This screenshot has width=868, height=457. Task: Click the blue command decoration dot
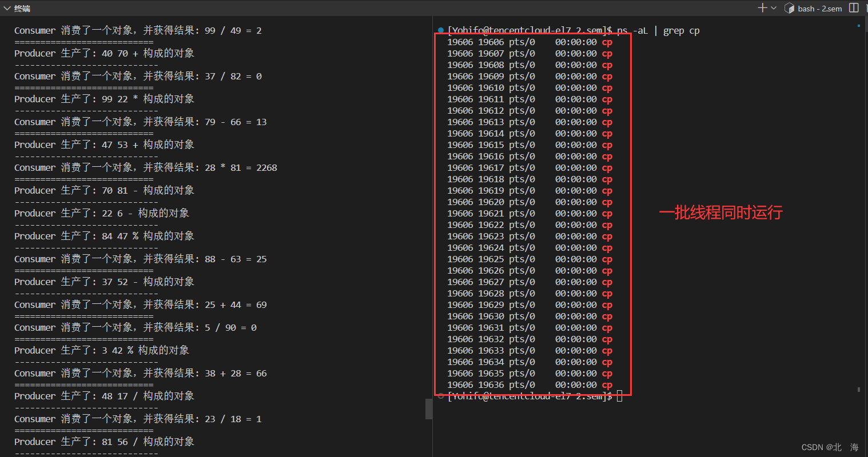click(x=441, y=30)
